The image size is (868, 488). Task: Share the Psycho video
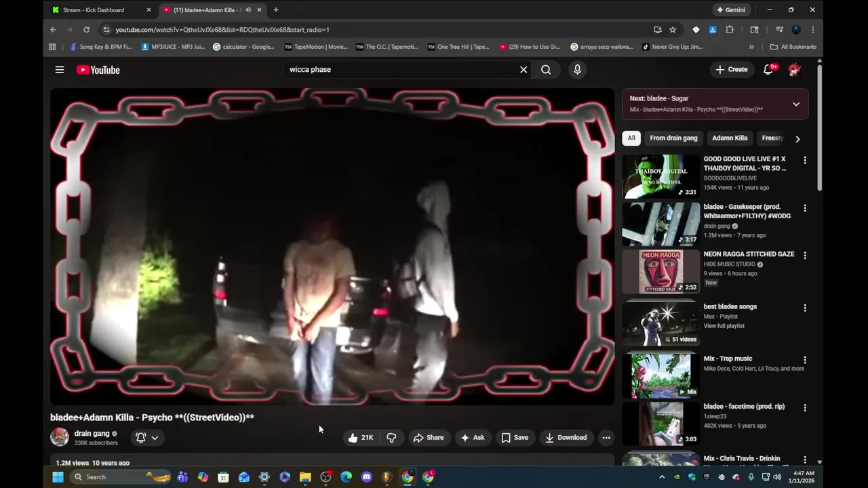point(429,438)
